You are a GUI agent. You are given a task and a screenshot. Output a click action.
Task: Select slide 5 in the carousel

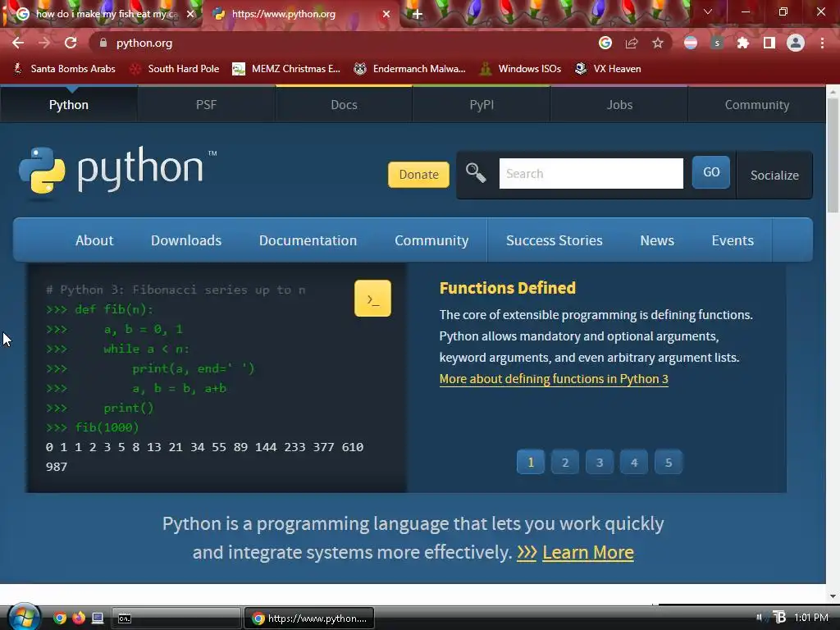pos(668,462)
